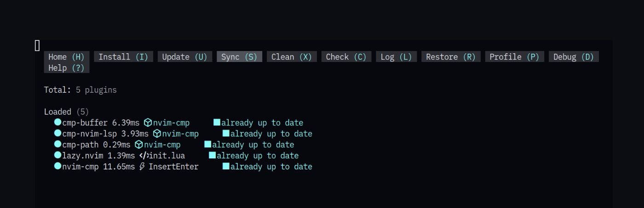Click the loaded dot icon beside cmp-nvim-lsp
The image size is (644, 208).
point(57,133)
